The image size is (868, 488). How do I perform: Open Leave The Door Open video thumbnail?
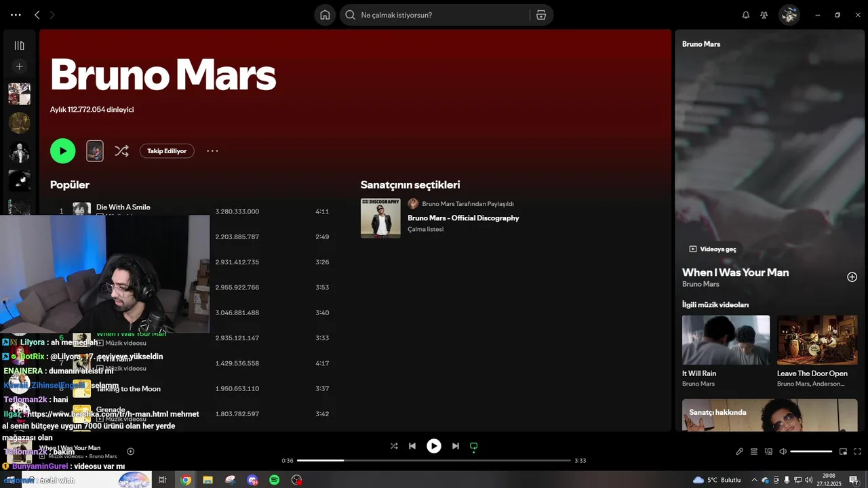pos(817,340)
